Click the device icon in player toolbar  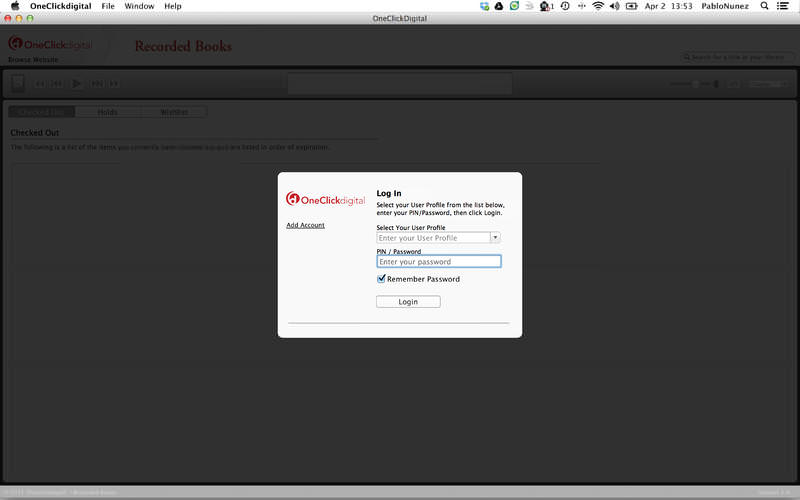click(18, 83)
